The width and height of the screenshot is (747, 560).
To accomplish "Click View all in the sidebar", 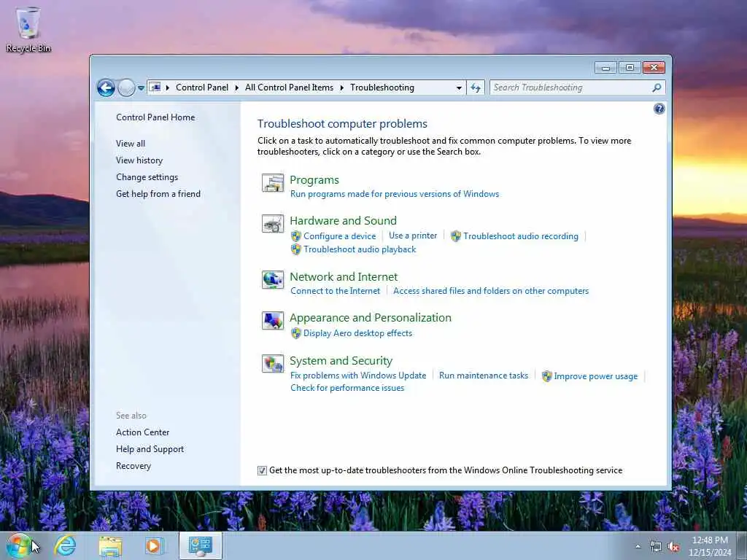I will click(x=131, y=144).
